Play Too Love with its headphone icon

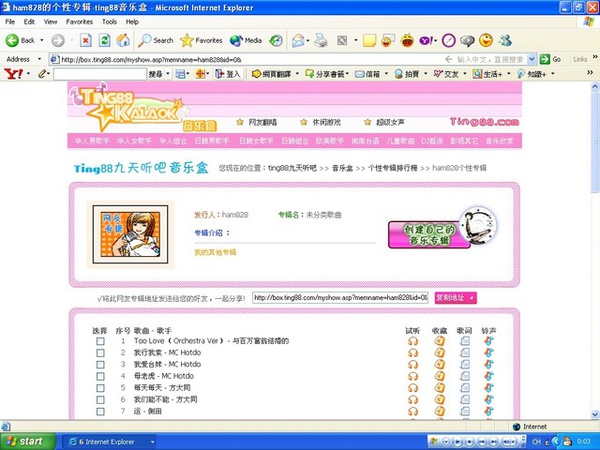(413, 341)
